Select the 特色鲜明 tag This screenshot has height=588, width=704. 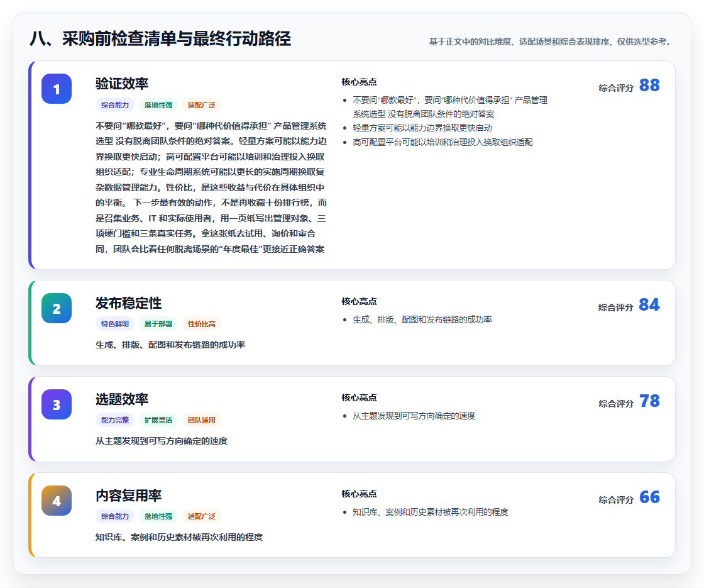115,324
